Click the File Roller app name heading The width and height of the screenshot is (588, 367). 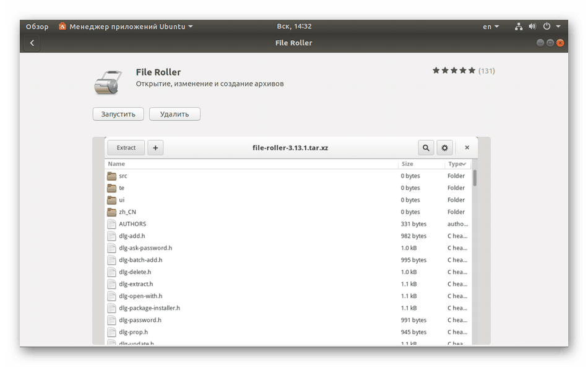[158, 72]
